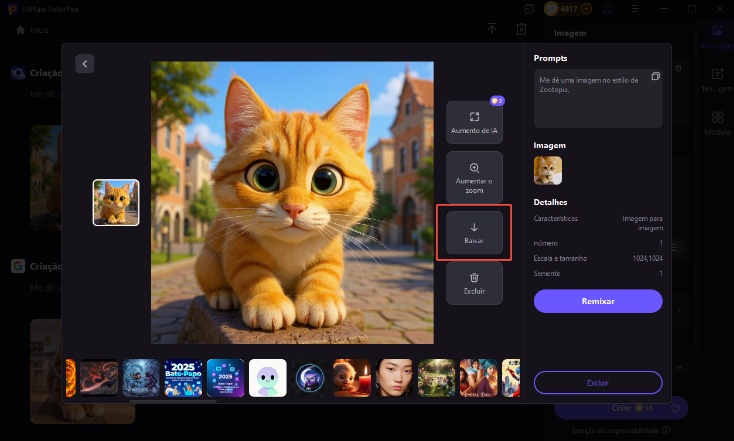734x441 pixels.
Task: Click the Excluir trash icon button
Action: coord(474,283)
